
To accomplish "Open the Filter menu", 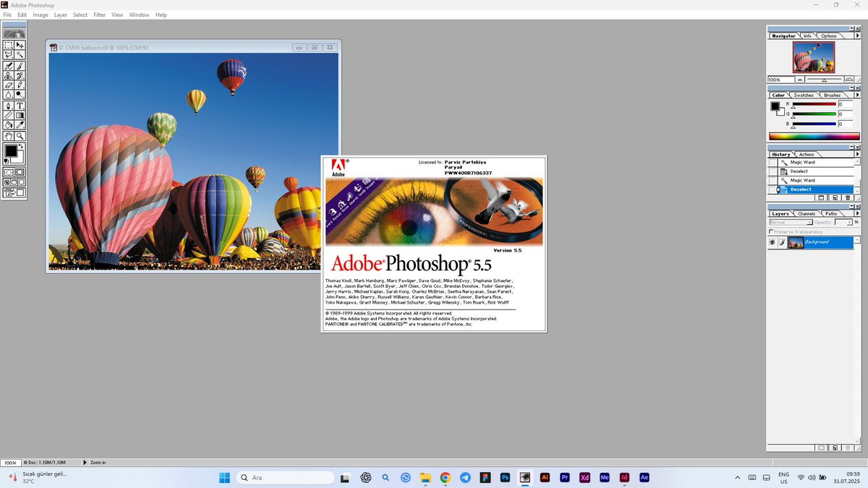I will click(x=99, y=14).
